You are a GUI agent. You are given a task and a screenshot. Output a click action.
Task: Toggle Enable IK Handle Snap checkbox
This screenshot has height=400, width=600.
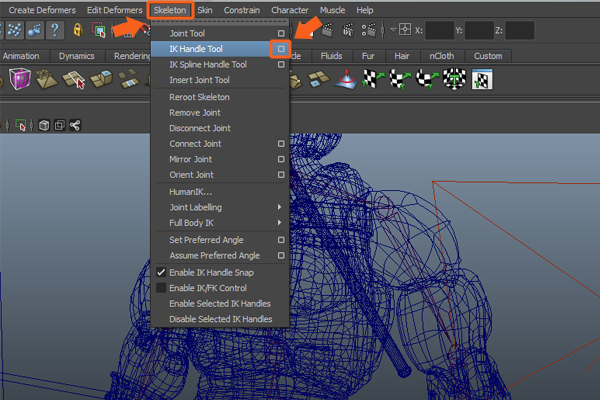tap(161, 272)
